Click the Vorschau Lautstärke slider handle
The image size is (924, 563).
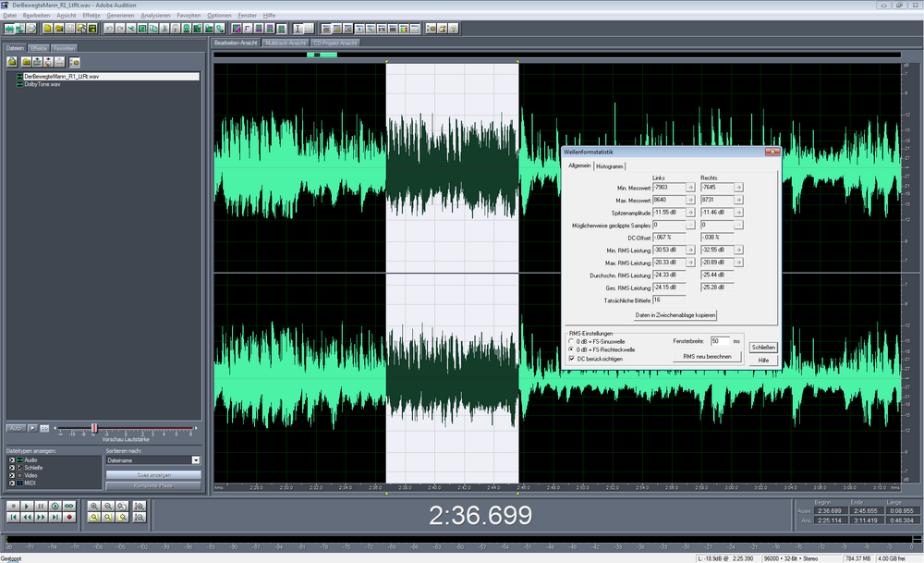pyautogui.click(x=93, y=428)
